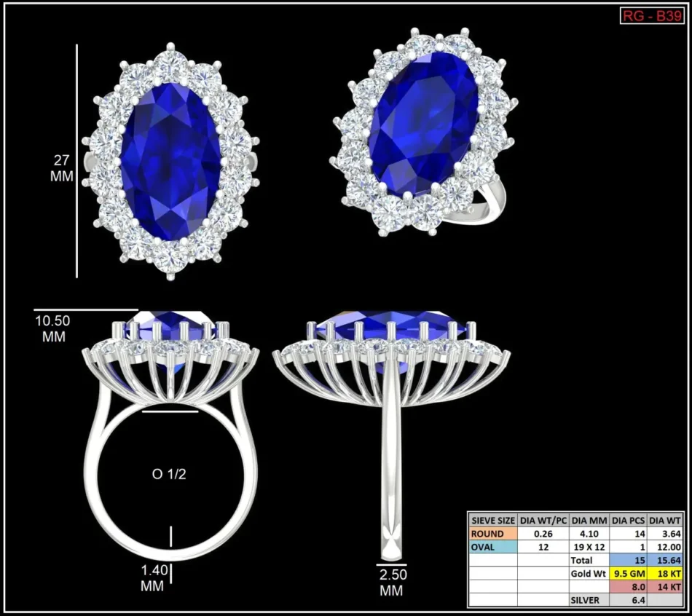
Task: Click the O 1/2 ring size text
Action: click(x=169, y=474)
